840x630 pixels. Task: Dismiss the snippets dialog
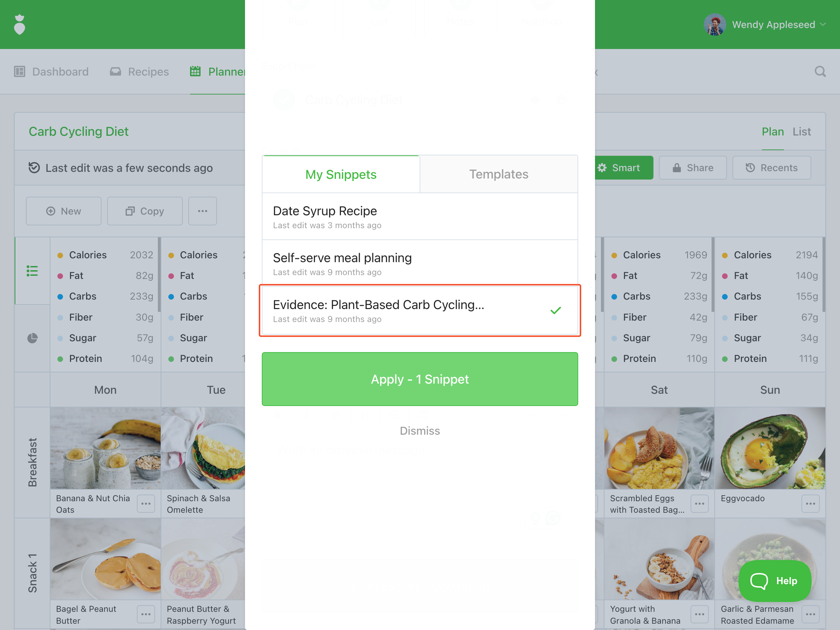tap(420, 430)
